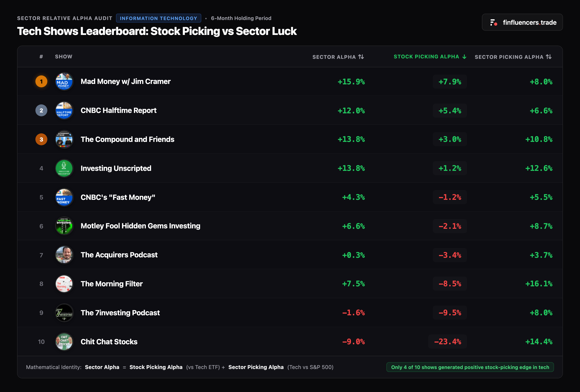Click the Stock Picking Alpha column header
580x392 pixels.
pos(430,57)
